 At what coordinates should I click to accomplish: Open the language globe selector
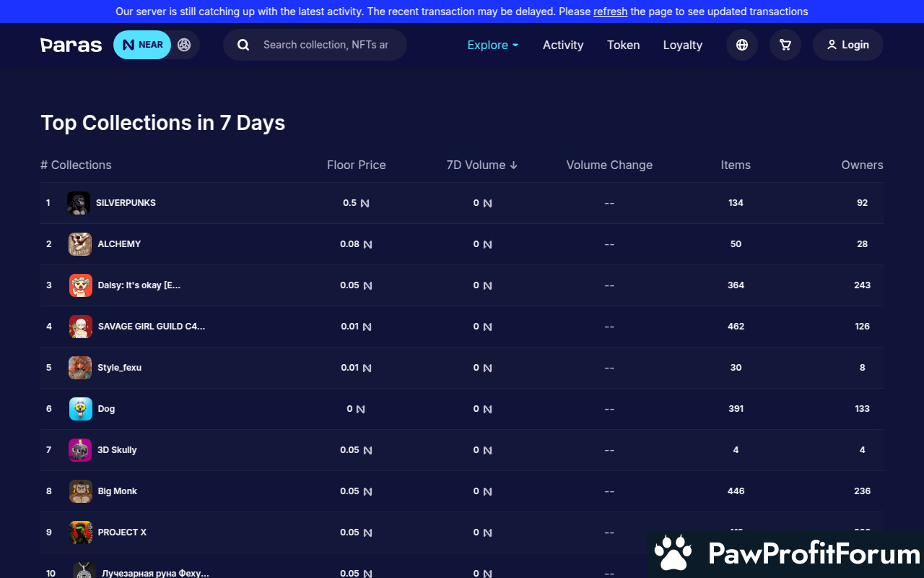tap(741, 45)
